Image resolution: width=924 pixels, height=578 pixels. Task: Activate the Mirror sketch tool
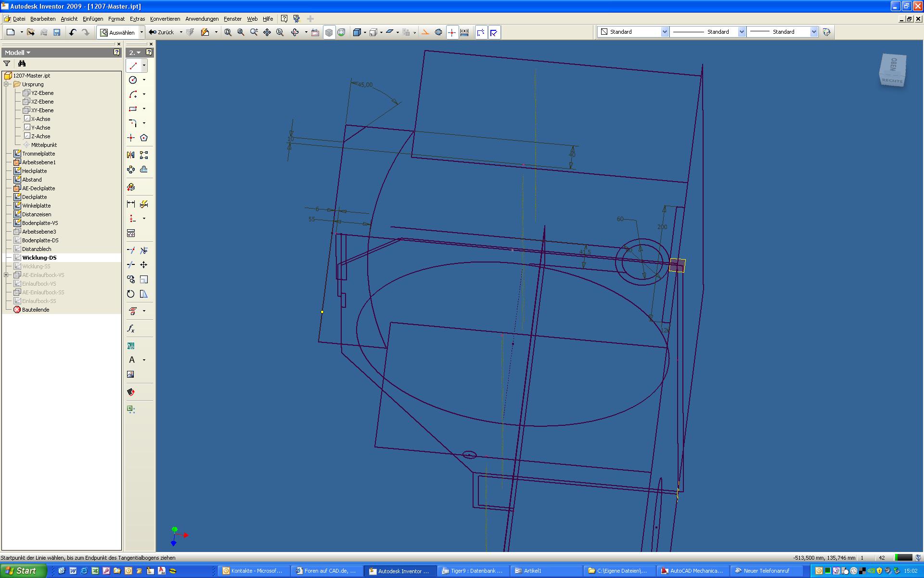click(x=131, y=155)
